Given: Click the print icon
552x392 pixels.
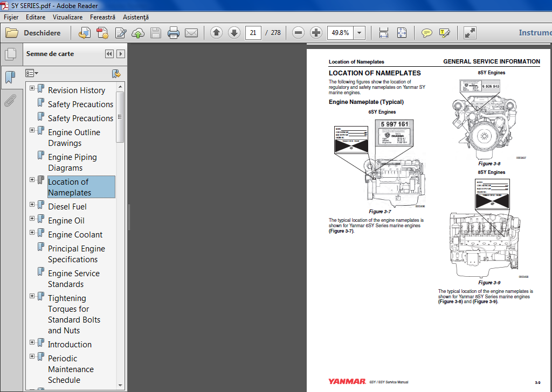Looking at the screenshot, I should (174, 33).
